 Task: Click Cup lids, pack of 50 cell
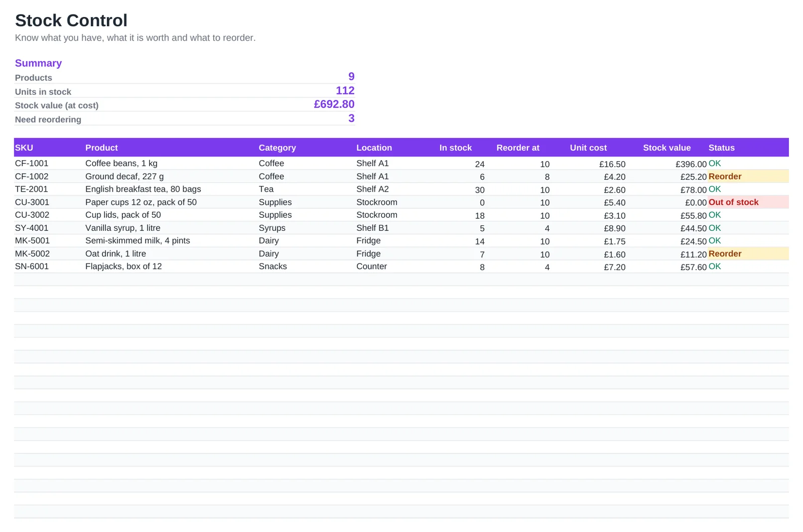tap(123, 214)
